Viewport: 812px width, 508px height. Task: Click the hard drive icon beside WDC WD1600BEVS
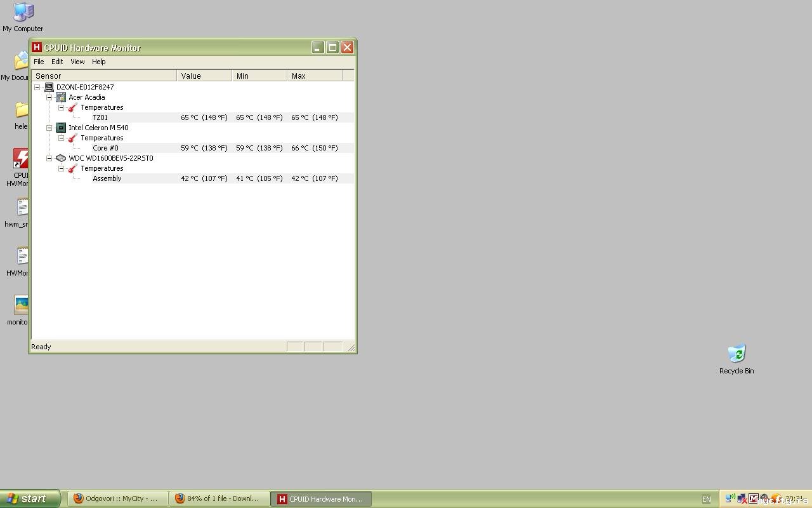click(x=61, y=158)
